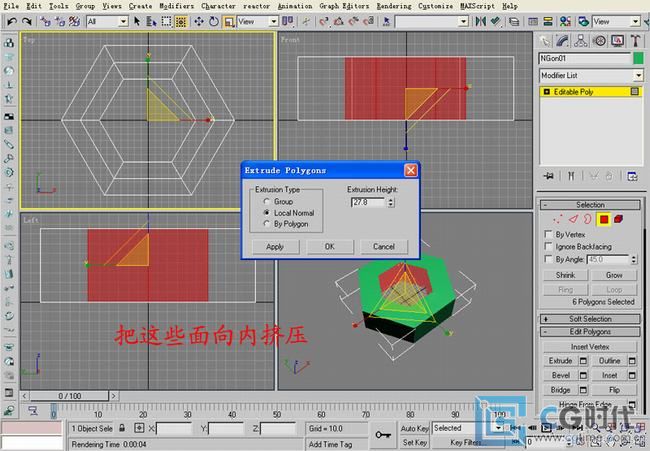Expand the Soft Selection rollout

[590, 319]
